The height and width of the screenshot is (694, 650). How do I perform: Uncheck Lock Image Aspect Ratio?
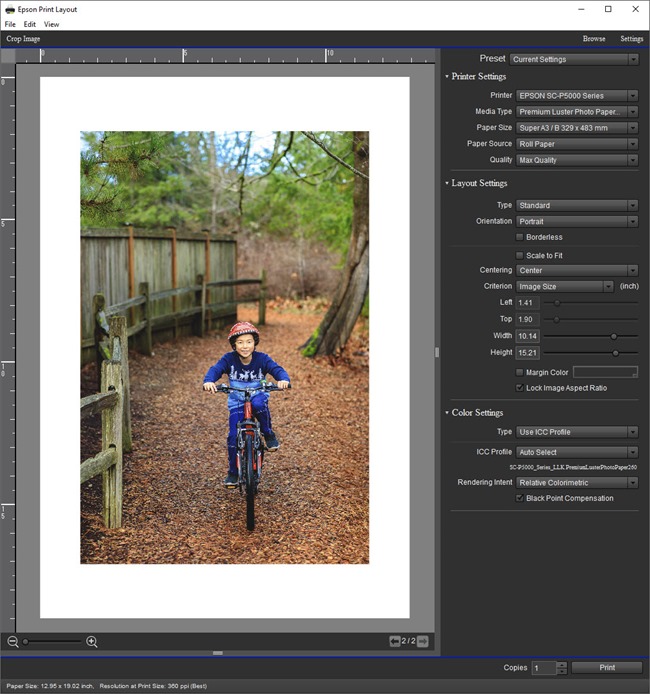pyautogui.click(x=519, y=388)
